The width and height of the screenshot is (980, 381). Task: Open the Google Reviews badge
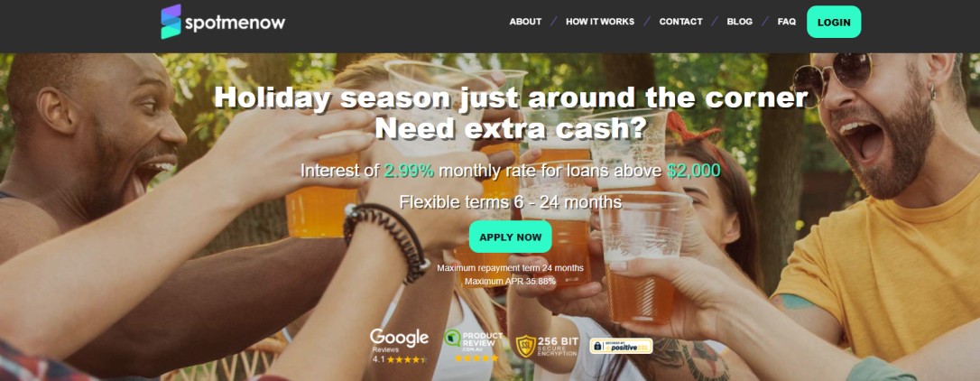pos(399,346)
